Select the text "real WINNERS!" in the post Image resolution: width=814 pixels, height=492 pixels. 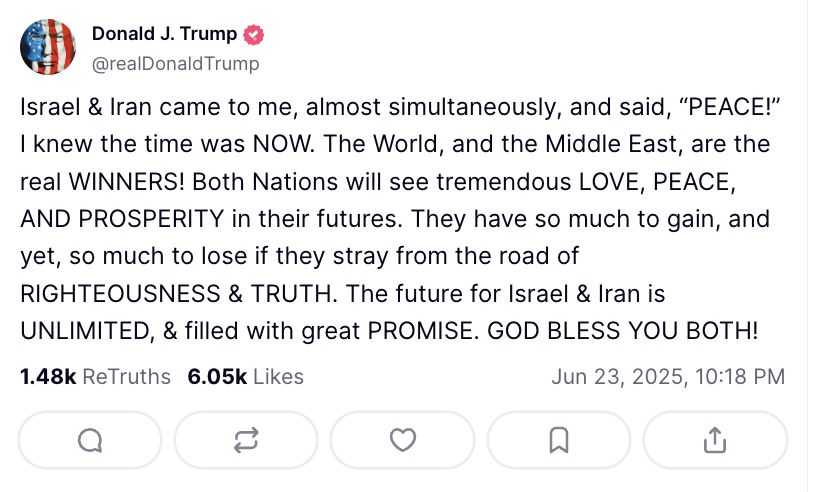pyautogui.click(x=102, y=182)
